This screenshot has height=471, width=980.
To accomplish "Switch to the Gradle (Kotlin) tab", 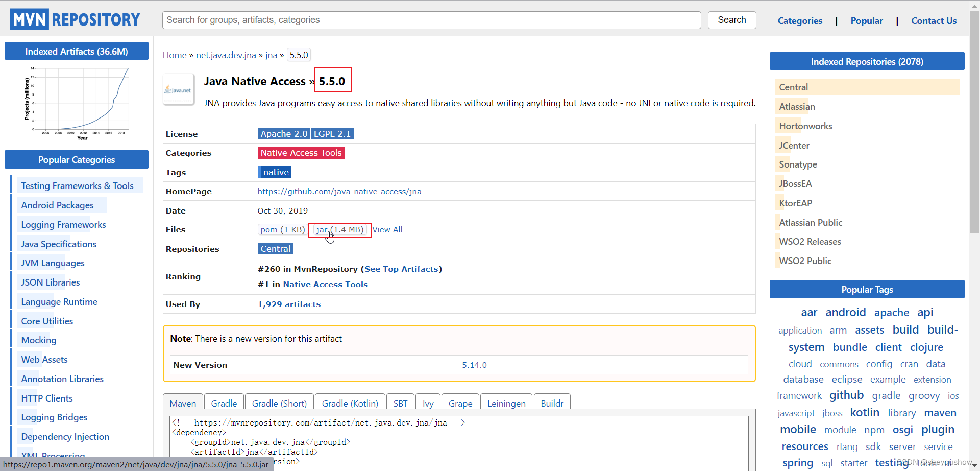I will point(350,403).
